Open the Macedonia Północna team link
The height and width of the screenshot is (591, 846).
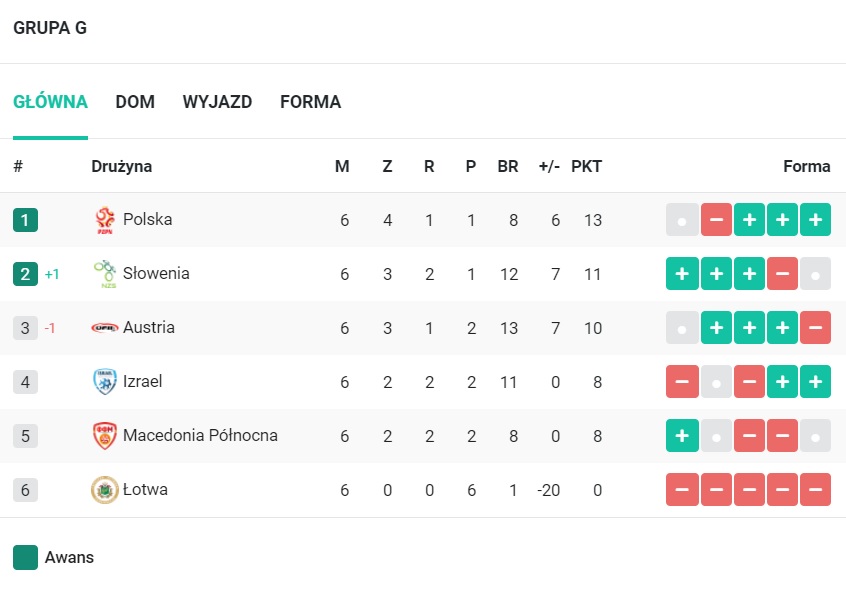tap(200, 436)
